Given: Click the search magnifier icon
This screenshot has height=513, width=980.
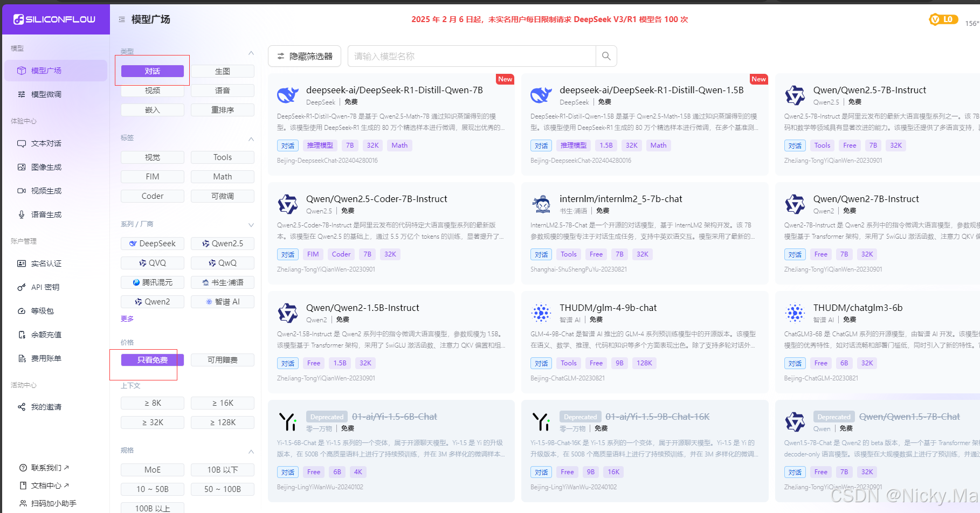Looking at the screenshot, I should (x=606, y=56).
